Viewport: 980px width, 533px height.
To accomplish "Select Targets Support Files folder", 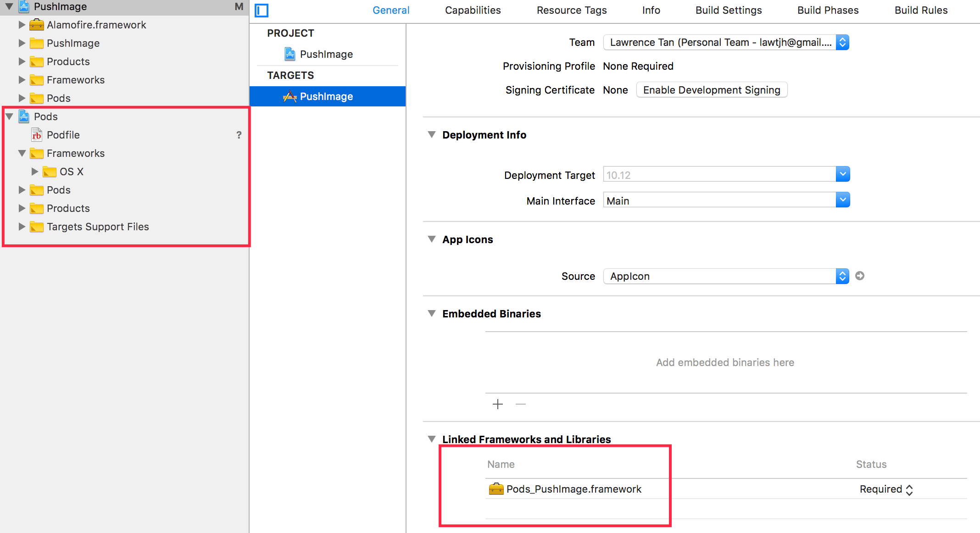I will click(98, 227).
